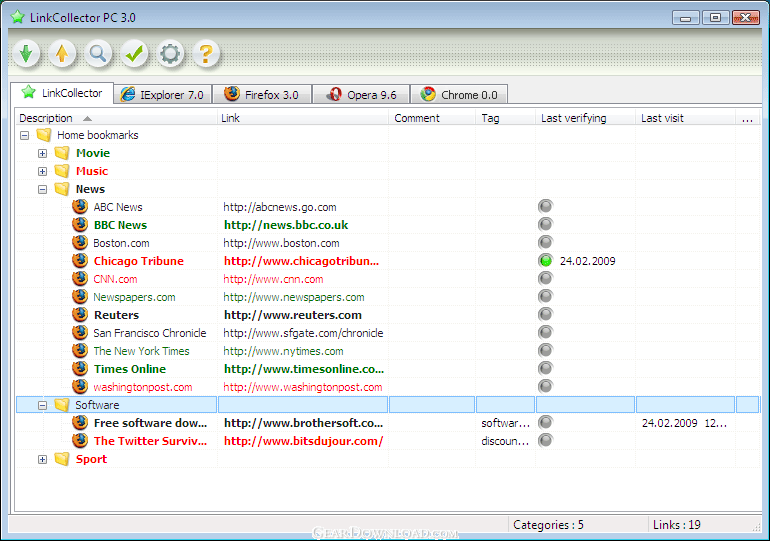Click the gray status light for Times Online
Screen dimensions: 770x541
click(x=545, y=368)
